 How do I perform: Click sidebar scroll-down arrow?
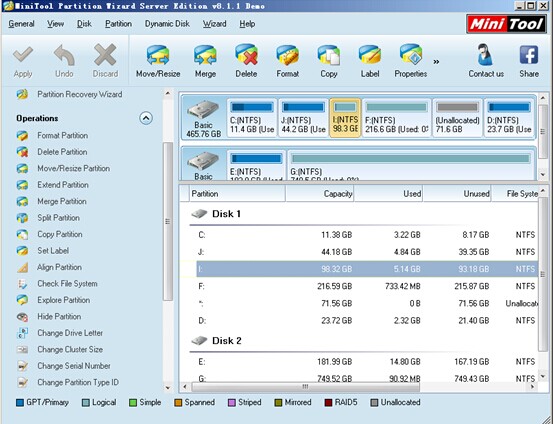coord(168,388)
